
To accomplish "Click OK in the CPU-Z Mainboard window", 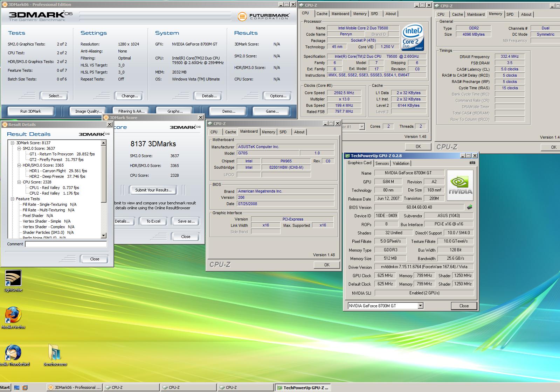I will click(x=326, y=265).
